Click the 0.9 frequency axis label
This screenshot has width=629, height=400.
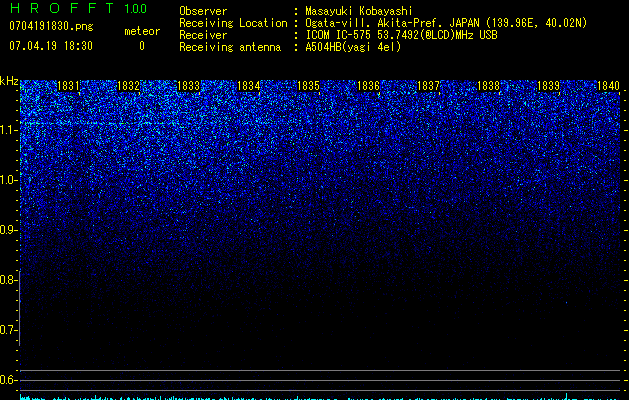7,230
